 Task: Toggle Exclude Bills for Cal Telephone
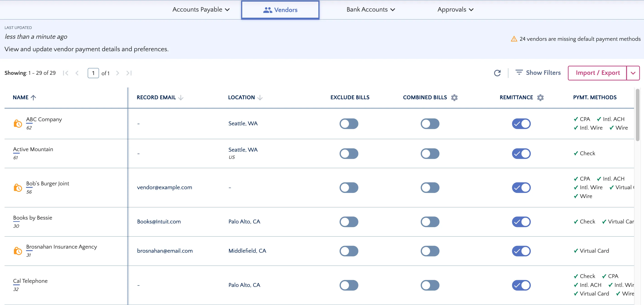[x=349, y=285]
